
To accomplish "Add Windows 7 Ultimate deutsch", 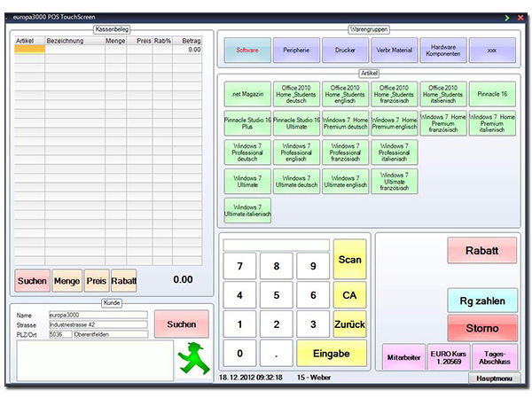I will coord(296,182).
